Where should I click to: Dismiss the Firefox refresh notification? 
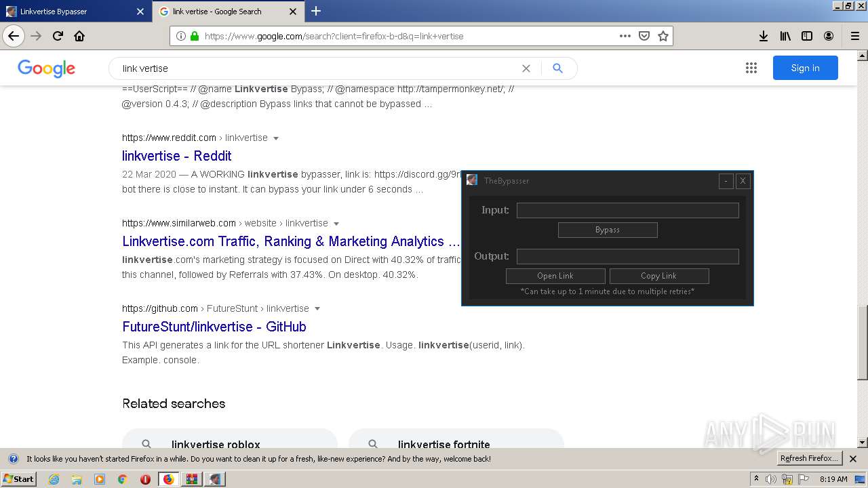[x=854, y=459]
